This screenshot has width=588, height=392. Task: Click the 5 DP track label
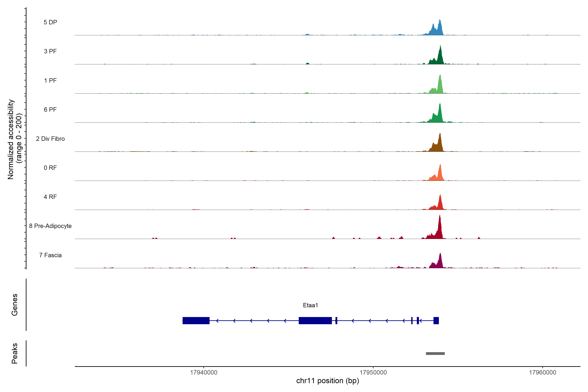(x=50, y=22)
